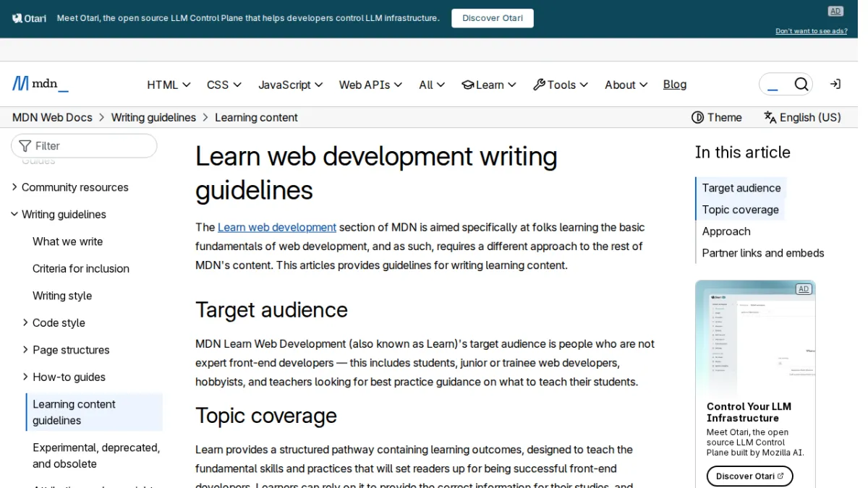
Task: Click the MDN logo icon
Action: click(x=20, y=84)
